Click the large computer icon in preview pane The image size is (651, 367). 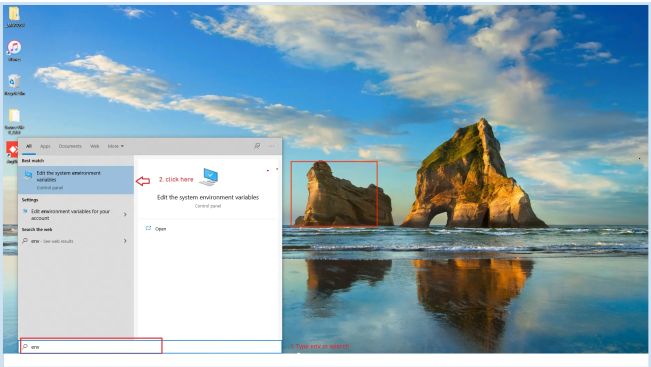[208, 177]
